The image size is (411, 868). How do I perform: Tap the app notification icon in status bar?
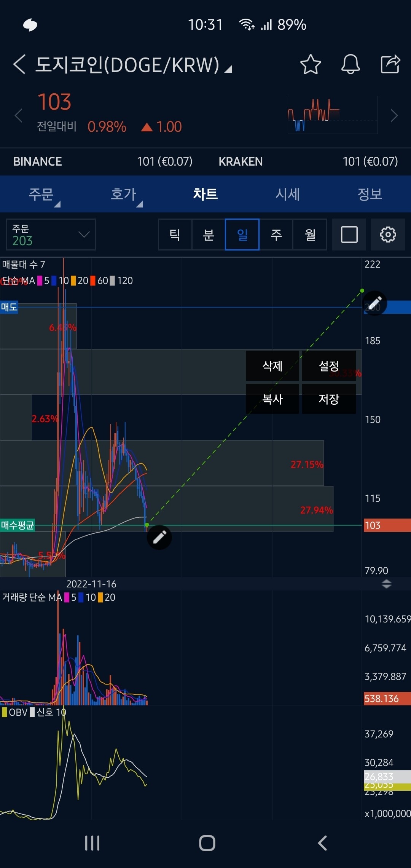tap(30, 25)
